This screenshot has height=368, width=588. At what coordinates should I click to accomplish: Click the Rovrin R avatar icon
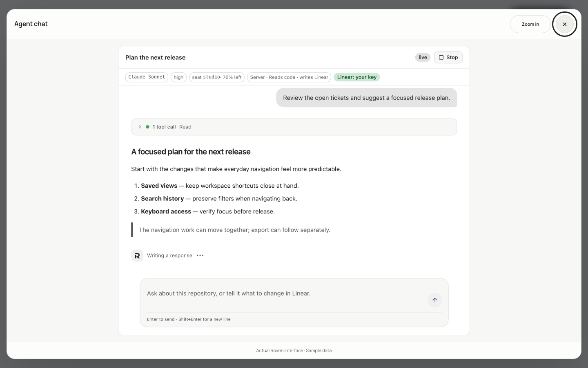(x=137, y=256)
